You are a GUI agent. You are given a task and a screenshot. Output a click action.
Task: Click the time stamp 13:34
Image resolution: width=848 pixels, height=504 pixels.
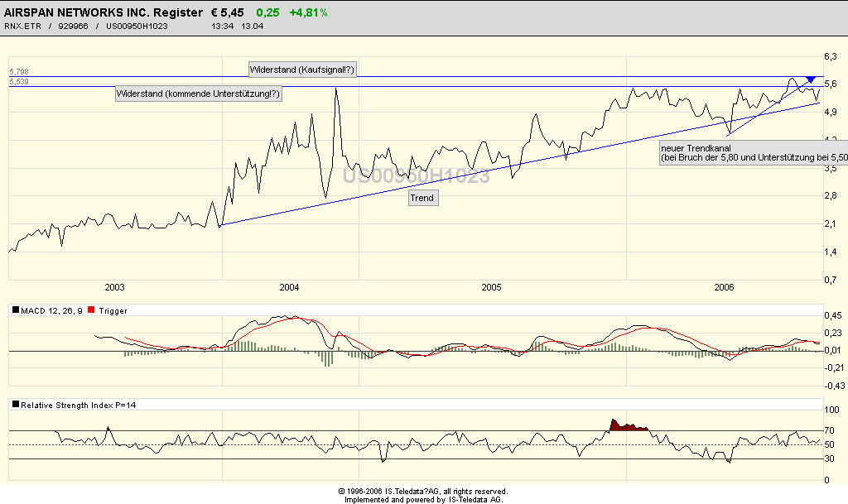tap(222, 26)
